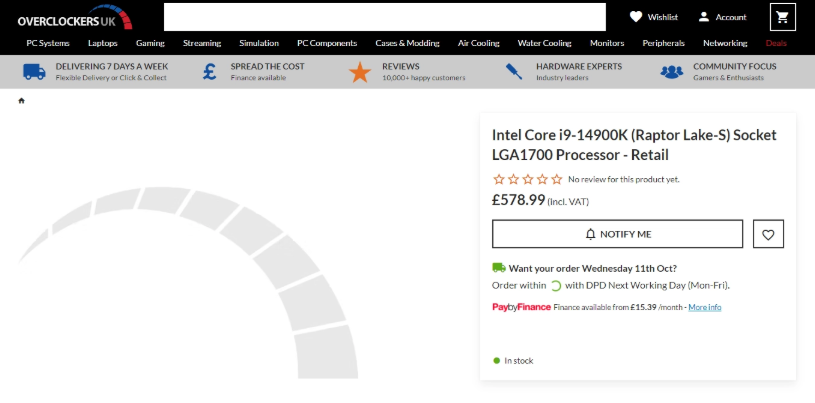
Task: Open the More info finance link
Action: point(705,307)
